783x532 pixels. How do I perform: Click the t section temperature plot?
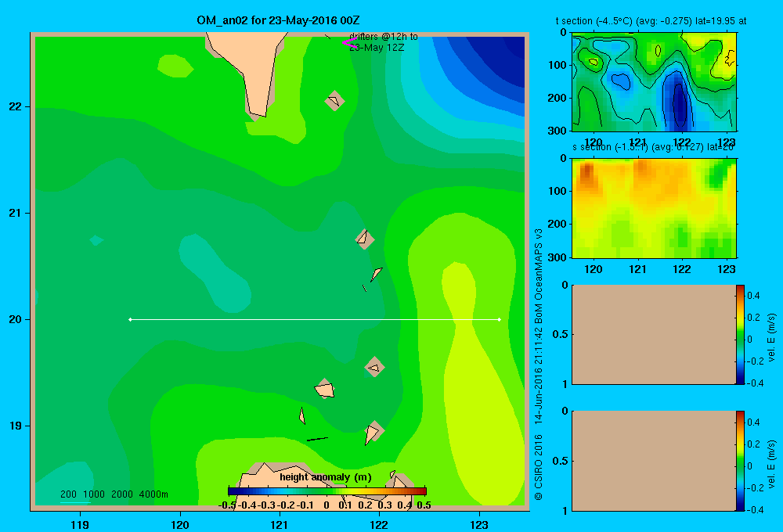(x=654, y=82)
